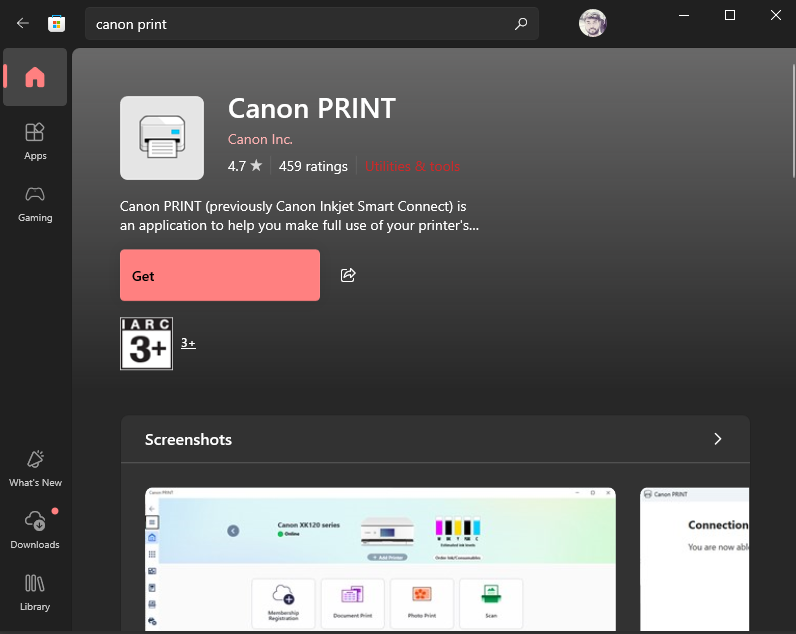Open the Apps section
Screen dimensions: 796x634
pos(35,142)
